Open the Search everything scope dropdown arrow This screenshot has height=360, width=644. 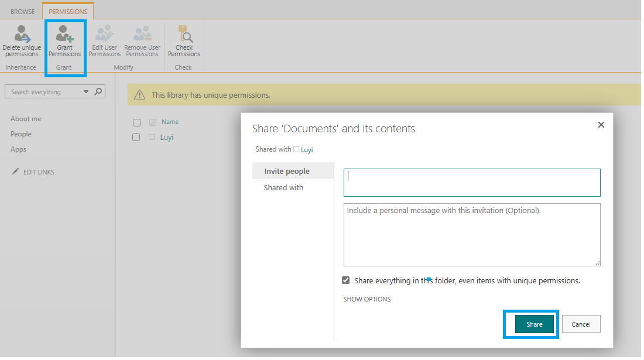tap(86, 92)
